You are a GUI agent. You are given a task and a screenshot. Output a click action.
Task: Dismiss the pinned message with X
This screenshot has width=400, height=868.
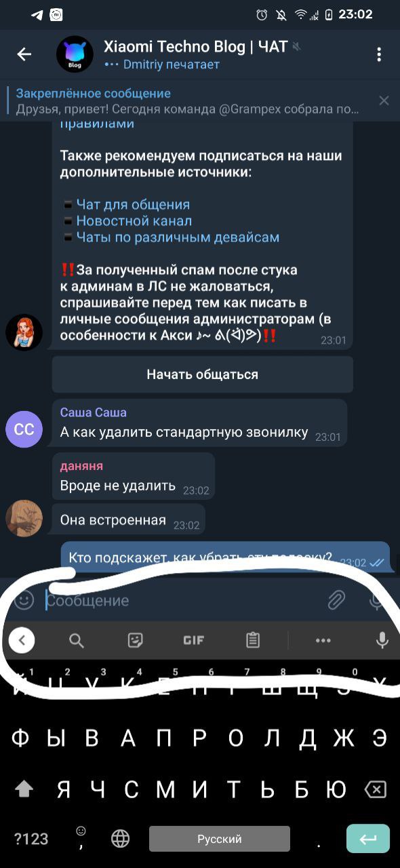pos(384,101)
